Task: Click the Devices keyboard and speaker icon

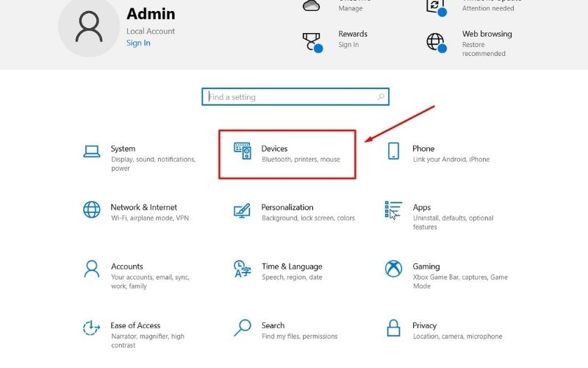Action: 243,151
